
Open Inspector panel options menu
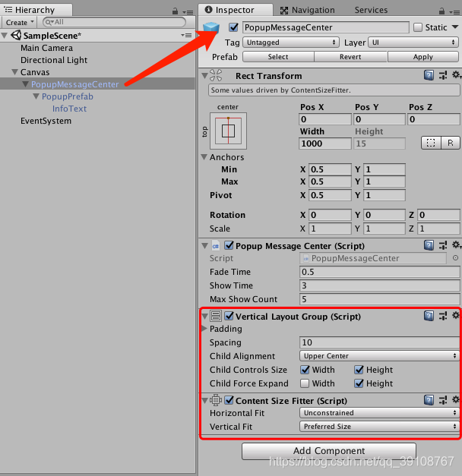pyautogui.click(x=454, y=12)
